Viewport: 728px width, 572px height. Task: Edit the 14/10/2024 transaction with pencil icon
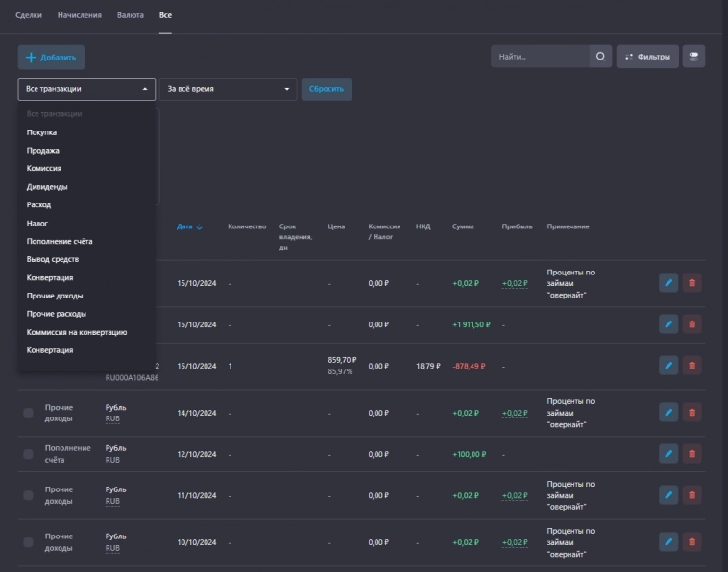(668, 413)
